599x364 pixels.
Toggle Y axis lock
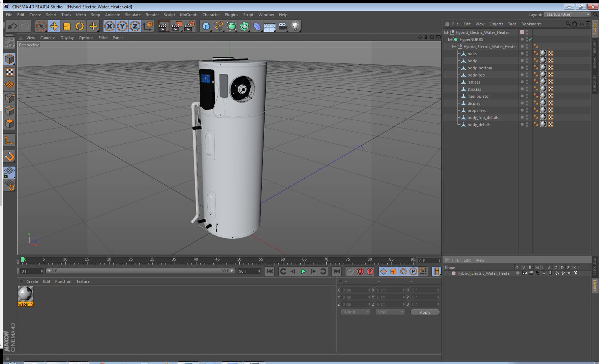click(x=122, y=26)
